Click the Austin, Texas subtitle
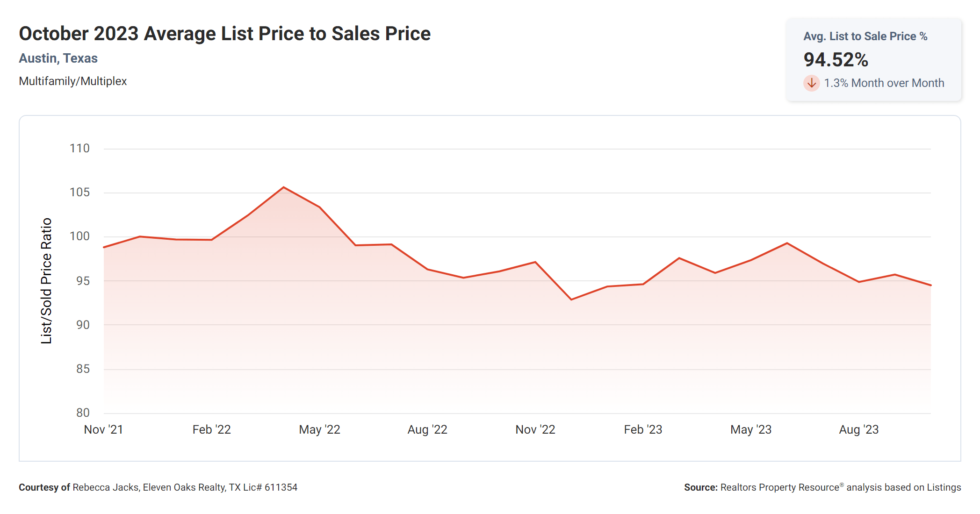Image resolution: width=980 pixels, height=514 pixels. point(58,58)
